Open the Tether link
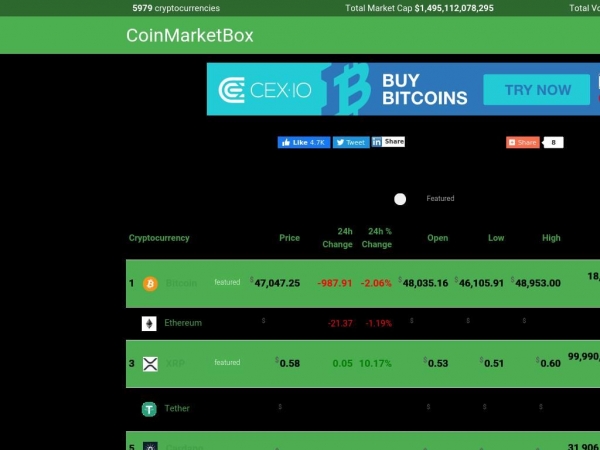This screenshot has width=600, height=450. 177,408
